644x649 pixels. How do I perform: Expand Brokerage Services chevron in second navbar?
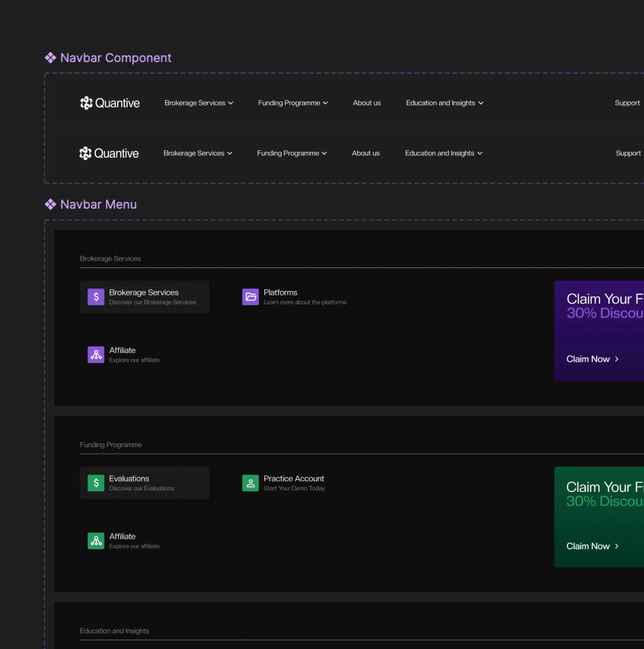click(x=230, y=153)
